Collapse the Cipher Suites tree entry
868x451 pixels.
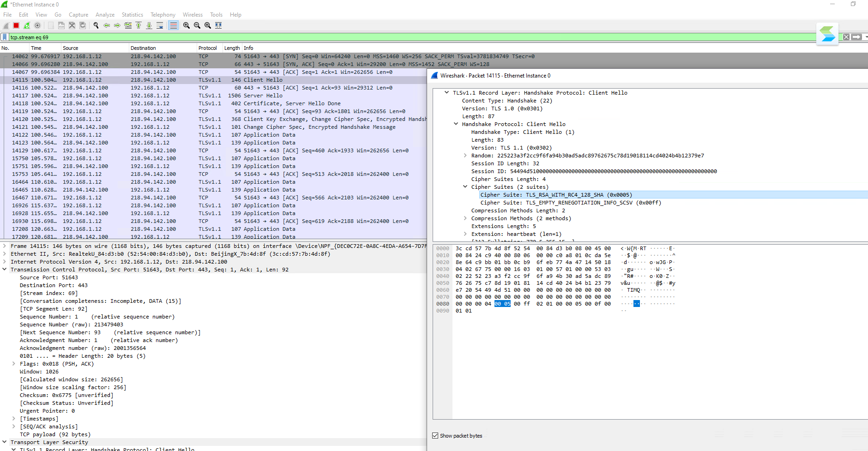point(465,187)
